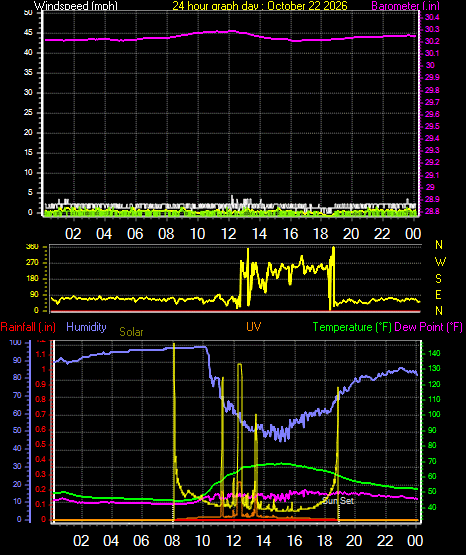This screenshot has width=466, height=555.
Task: Click the "90" wind direction axis value
Action: [34, 295]
